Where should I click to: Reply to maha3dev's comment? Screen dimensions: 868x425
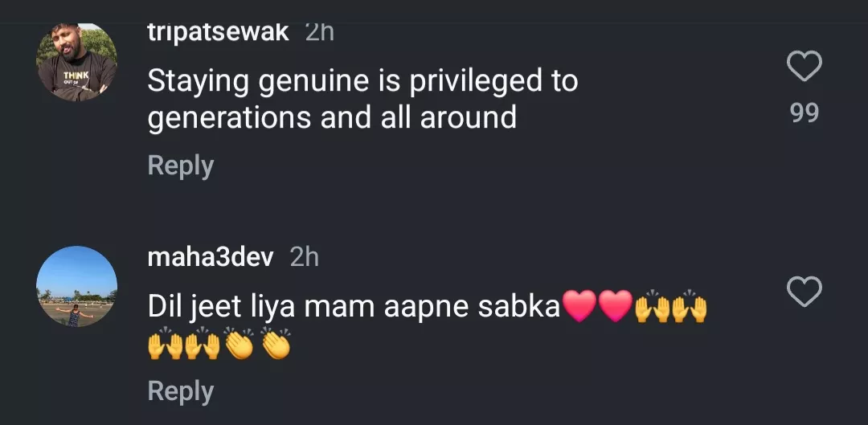[x=181, y=391]
